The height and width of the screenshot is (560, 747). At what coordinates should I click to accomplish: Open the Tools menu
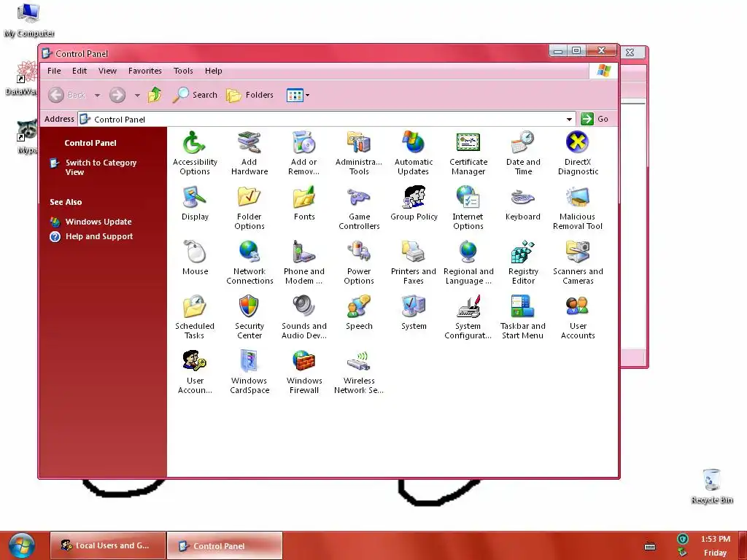pos(183,71)
